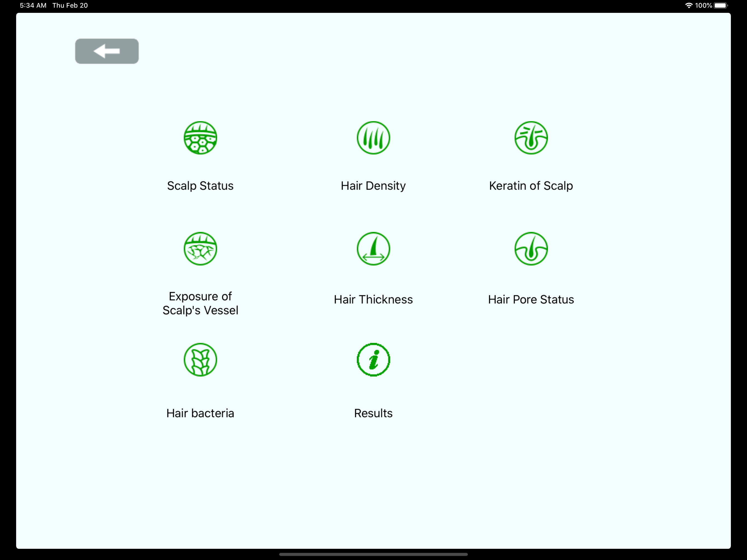
Task: Tap the home indicator bar
Action: click(x=373, y=554)
